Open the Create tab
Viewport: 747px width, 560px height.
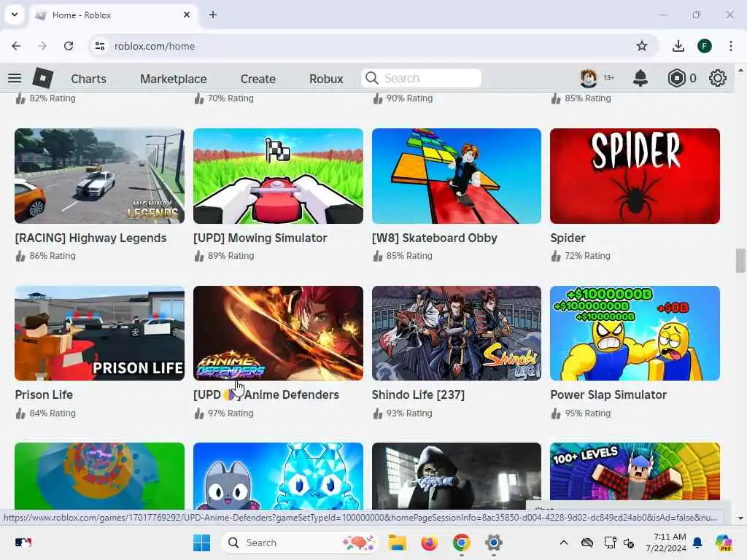(258, 79)
